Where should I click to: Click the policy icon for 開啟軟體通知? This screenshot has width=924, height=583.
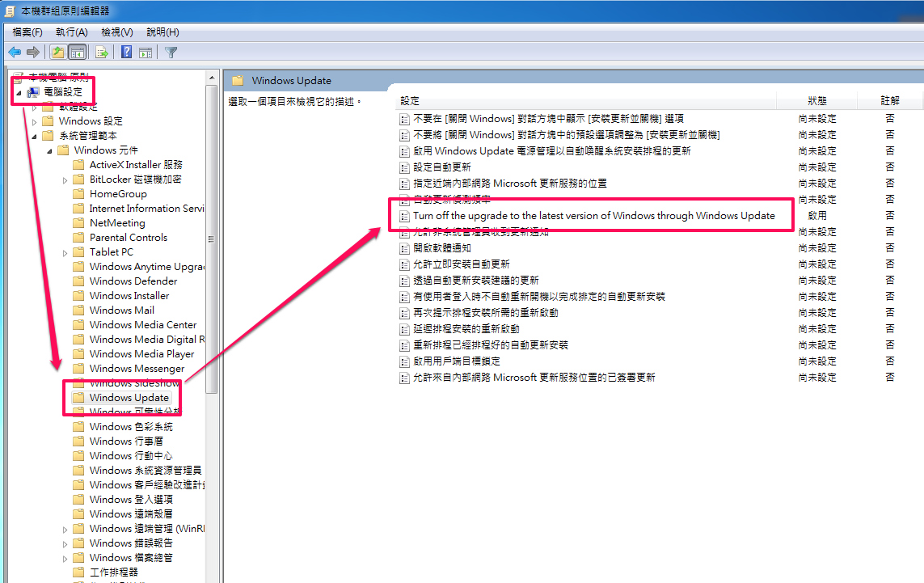point(404,248)
